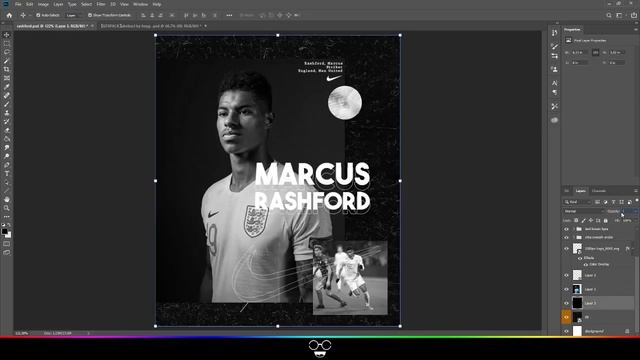Open the Window menu
The width and height of the screenshot is (640, 360).
(140, 4)
